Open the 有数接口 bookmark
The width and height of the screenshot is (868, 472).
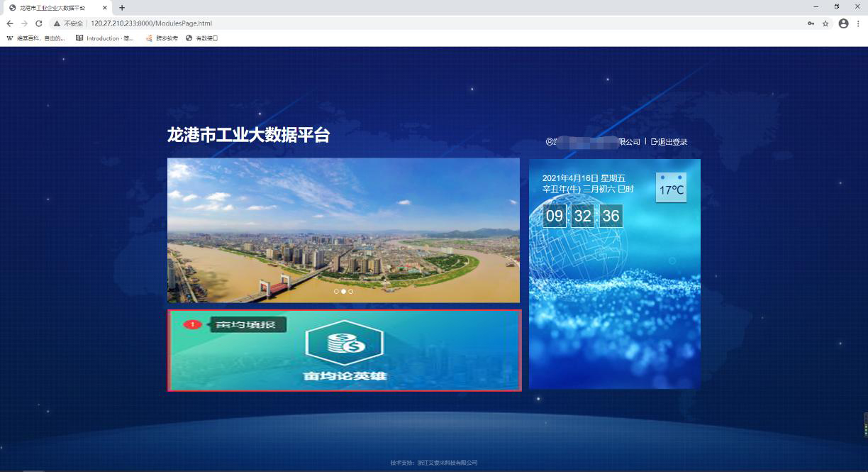coord(202,38)
